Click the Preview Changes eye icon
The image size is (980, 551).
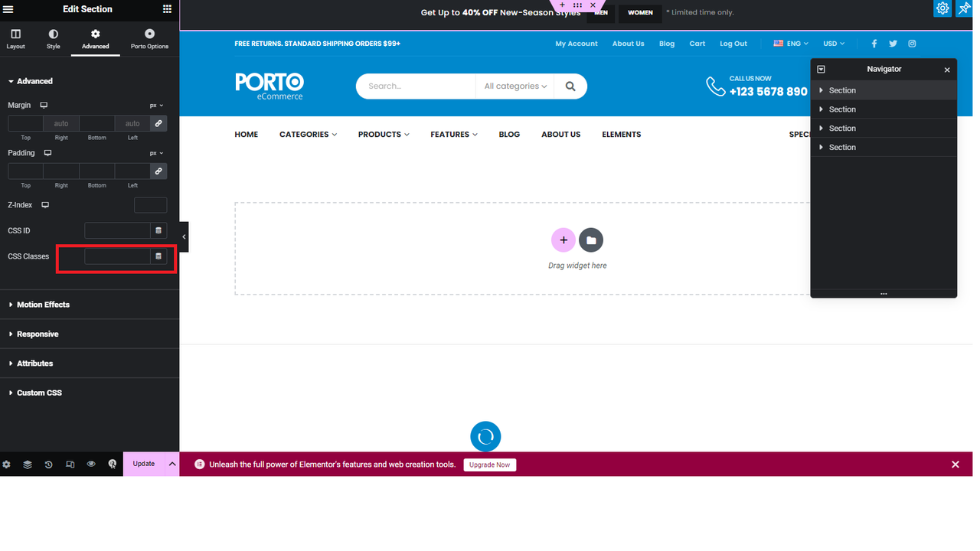point(91,465)
